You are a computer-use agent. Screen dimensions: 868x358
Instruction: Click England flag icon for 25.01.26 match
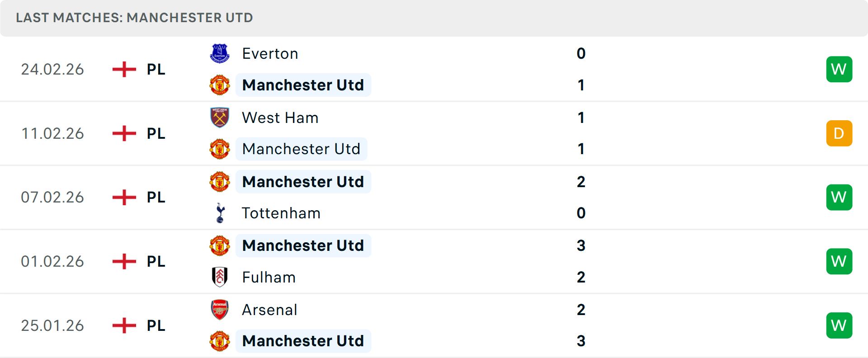click(124, 325)
